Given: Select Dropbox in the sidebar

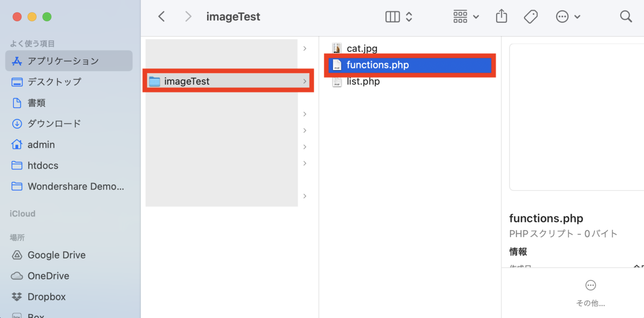Looking at the screenshot, I should 47,297.
